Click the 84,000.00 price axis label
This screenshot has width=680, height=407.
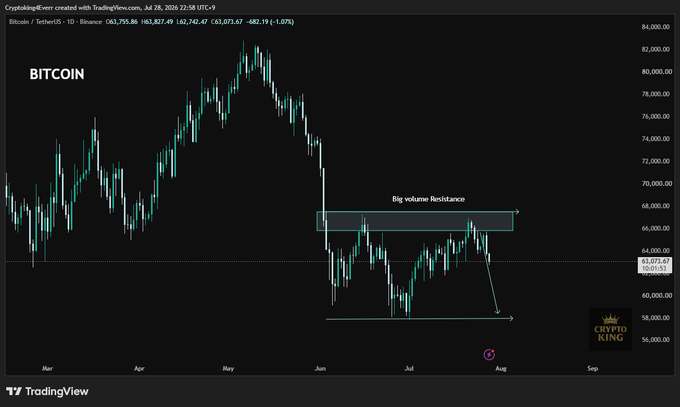[656, 27]
